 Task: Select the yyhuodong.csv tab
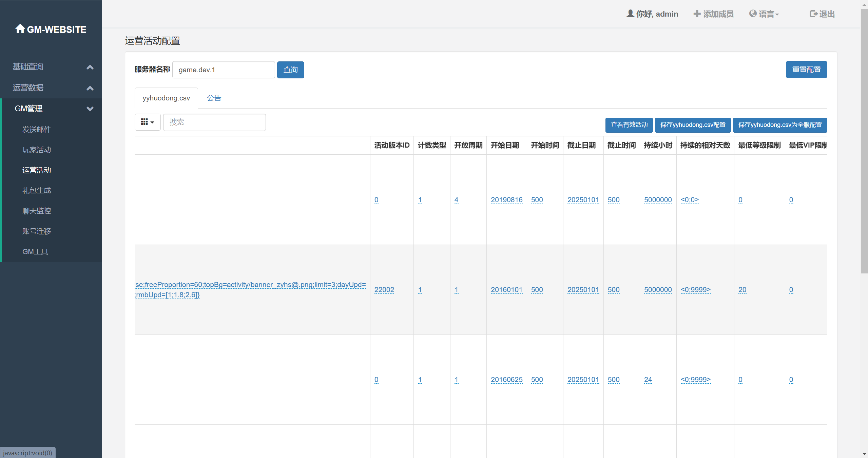pyautogui.click(x=166, y=98)
